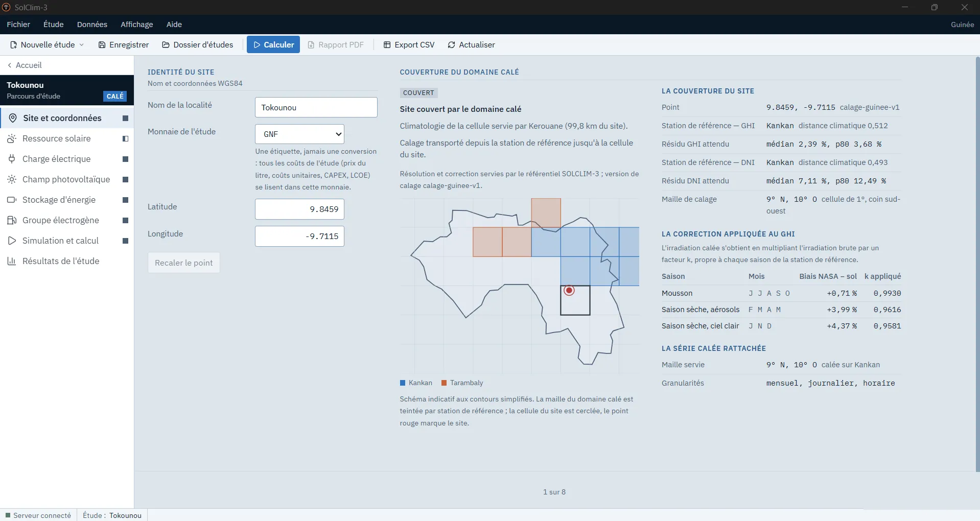This screenshot has width=980, height=521.
Task: Click the point coordinates 9.8459, -9.7115 value
Action: (801, 107)
